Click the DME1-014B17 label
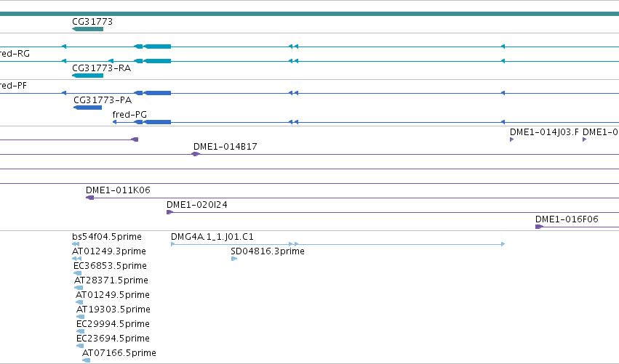 point(225,146)
